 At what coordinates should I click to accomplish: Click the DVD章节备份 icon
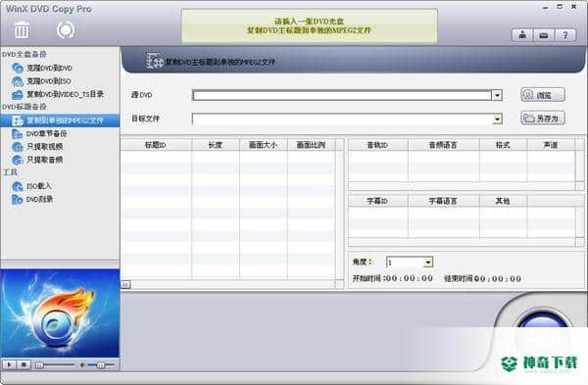18,134
